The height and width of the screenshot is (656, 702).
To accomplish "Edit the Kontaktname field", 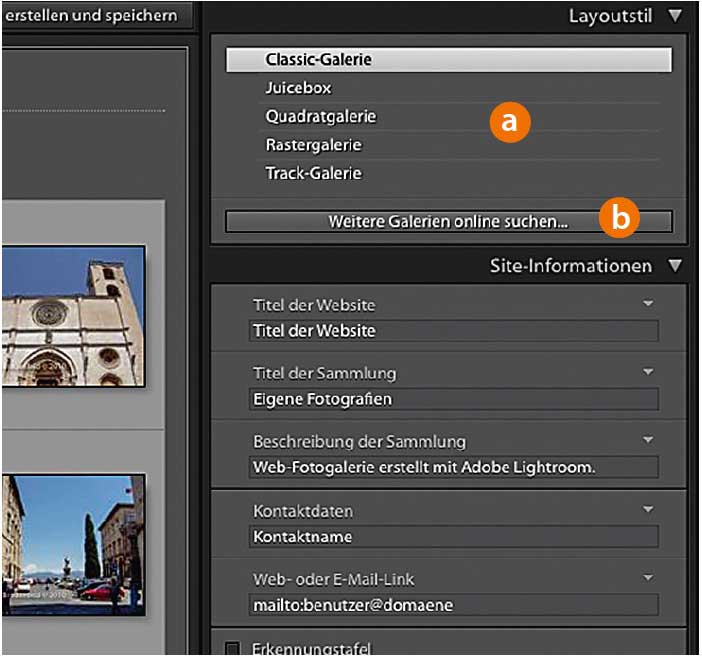I will pyautogui.click(x=454, y=536).
